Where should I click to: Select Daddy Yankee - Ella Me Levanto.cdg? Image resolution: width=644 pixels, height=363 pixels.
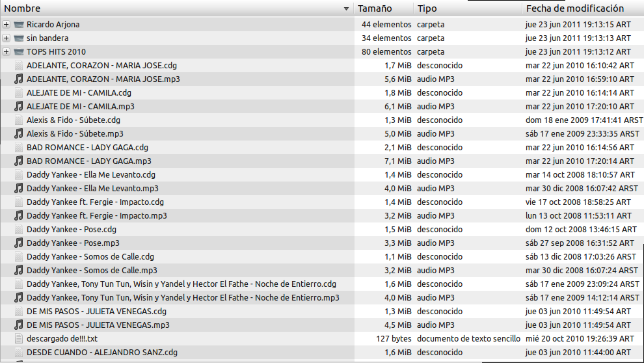tap(91, 174)
